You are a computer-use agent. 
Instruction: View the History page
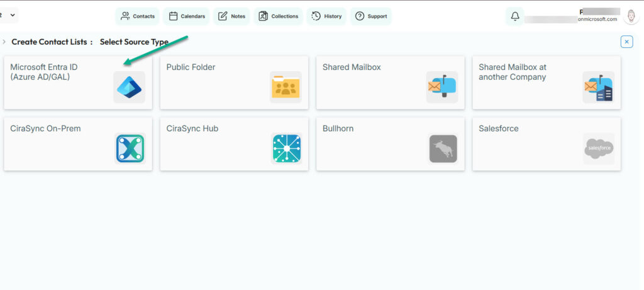pyautogui.click(x=326, y=16)
